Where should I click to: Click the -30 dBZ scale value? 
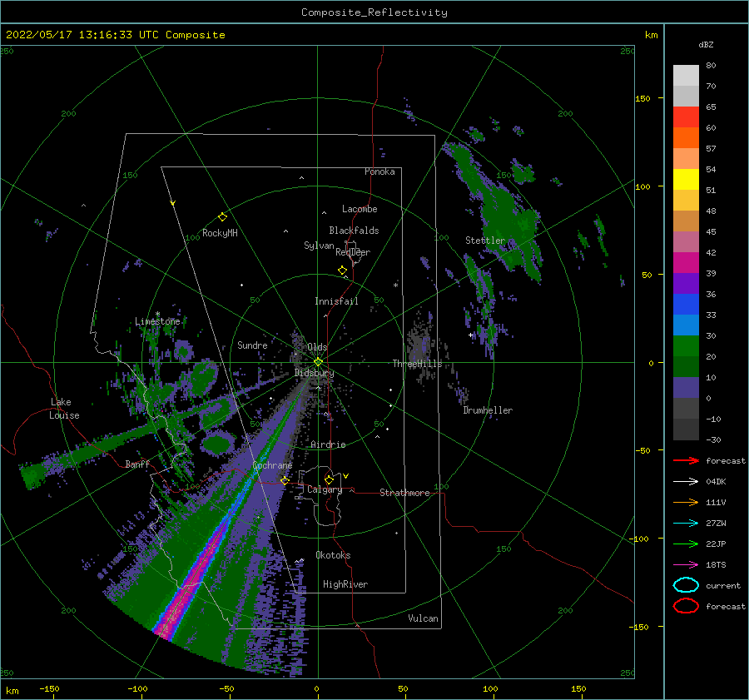point(713,439)
